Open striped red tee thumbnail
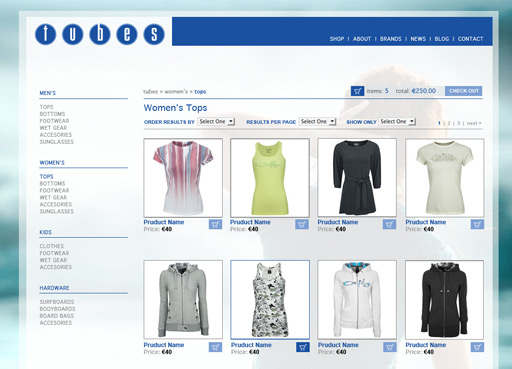The image size is (512, 369). (x=183, y=178)
